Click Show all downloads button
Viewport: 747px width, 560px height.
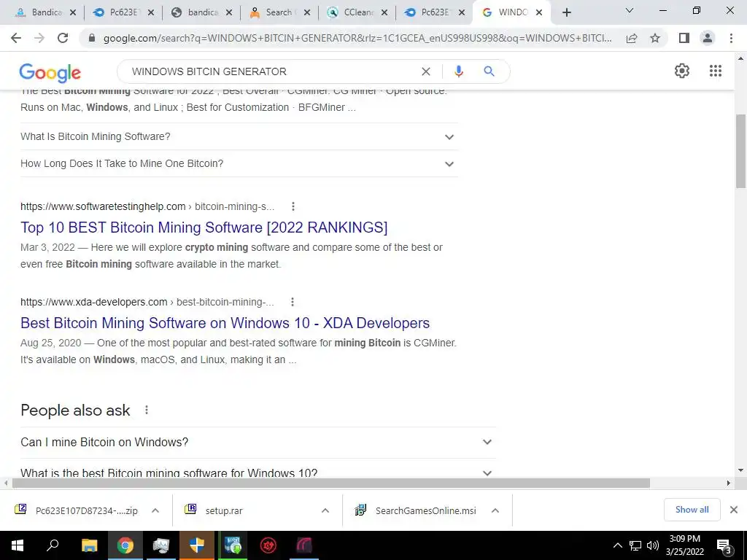pos(692,510)
